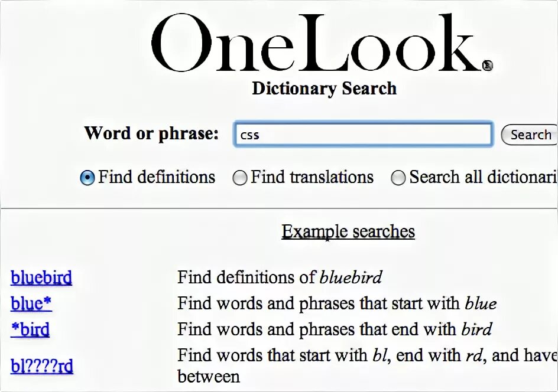Click the Word or phrase label
Viewport: 558px width, 392px height.
(x=151, y=133)
